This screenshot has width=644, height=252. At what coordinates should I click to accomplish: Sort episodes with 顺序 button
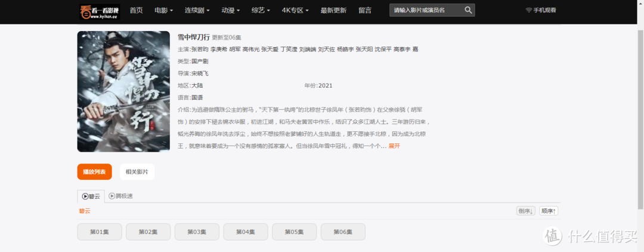coord(549,211)
